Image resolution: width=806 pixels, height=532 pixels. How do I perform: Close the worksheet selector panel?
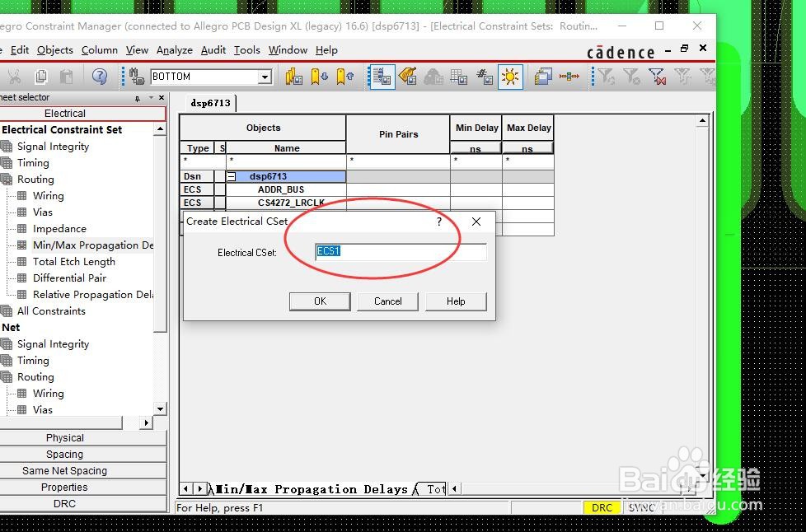(162, 97)
